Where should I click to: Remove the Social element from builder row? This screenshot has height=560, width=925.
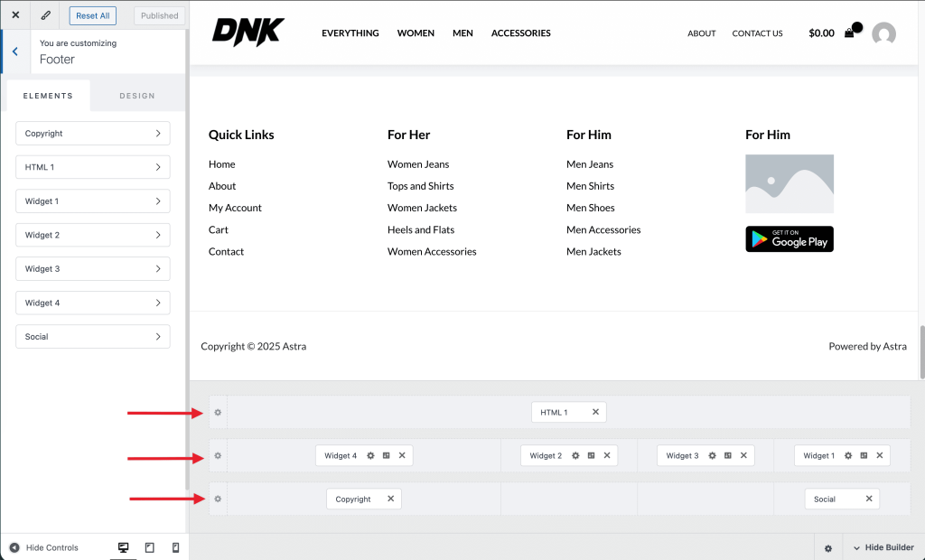click(868, 499)
